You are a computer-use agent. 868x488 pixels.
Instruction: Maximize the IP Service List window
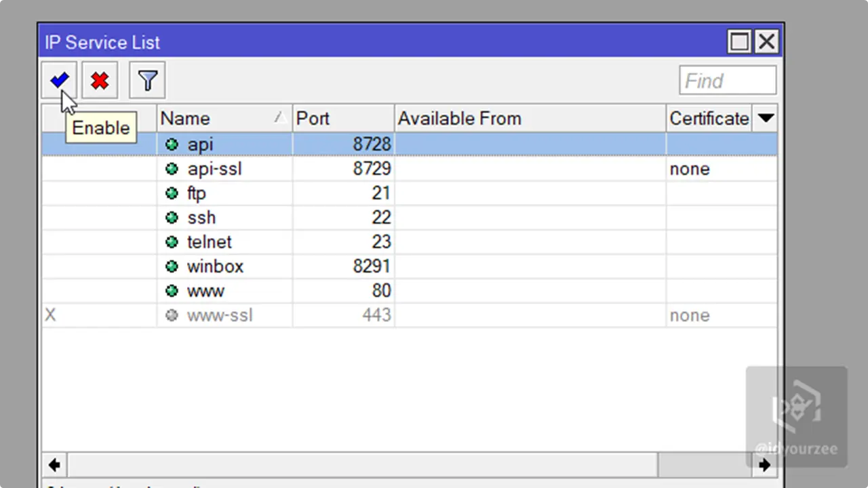pos(739,42)
